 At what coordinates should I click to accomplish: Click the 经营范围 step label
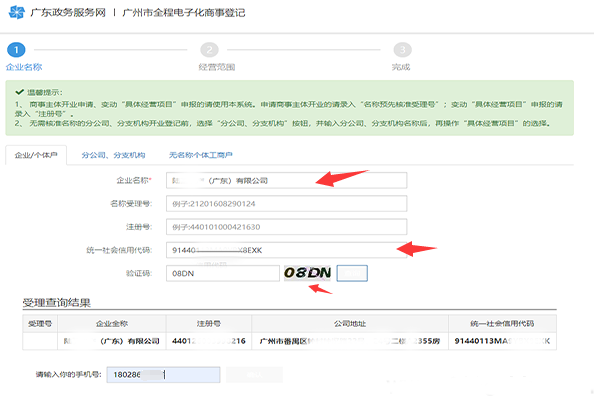[217, 67]
